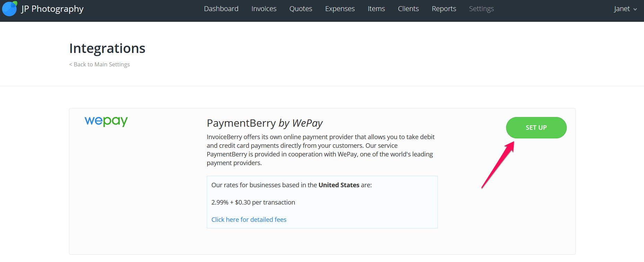Navigate to Expenses
The width and height of the screenshot is (644, 262).
coord(340,9)
